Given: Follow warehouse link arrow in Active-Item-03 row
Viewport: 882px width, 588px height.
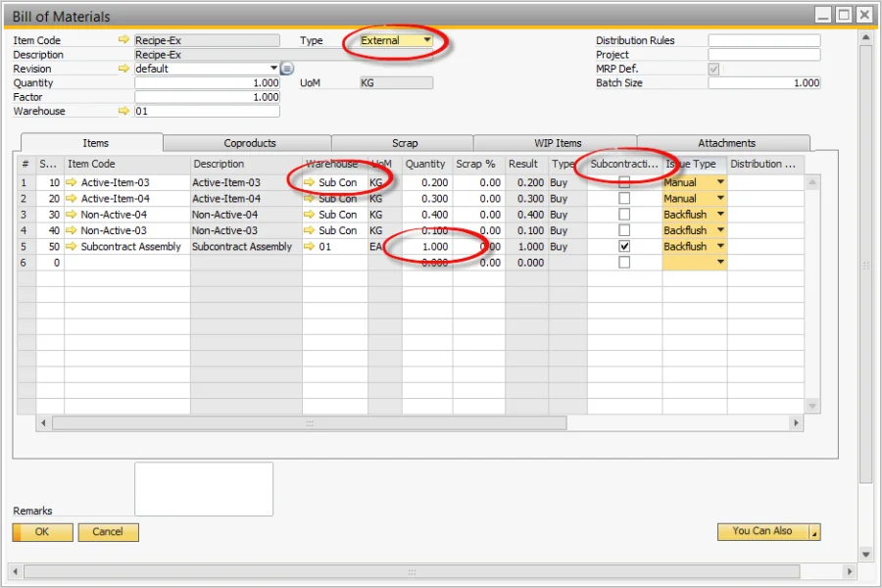Looking at the screenshot, I should coord(309,182).
